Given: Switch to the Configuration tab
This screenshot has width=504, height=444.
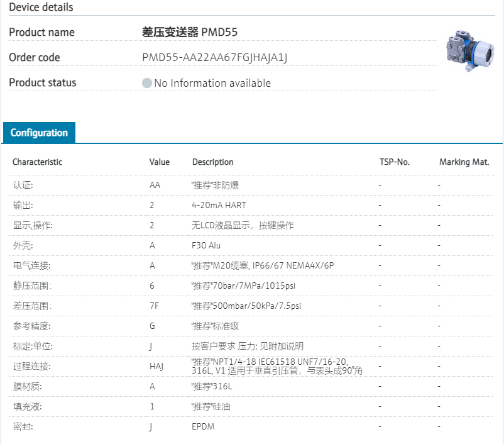Looking at the screenshot, I should click(x=39, y=133).
